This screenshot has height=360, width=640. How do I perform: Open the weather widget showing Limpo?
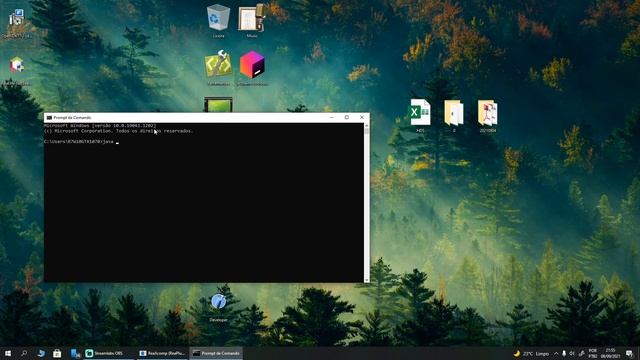[531, 353]
